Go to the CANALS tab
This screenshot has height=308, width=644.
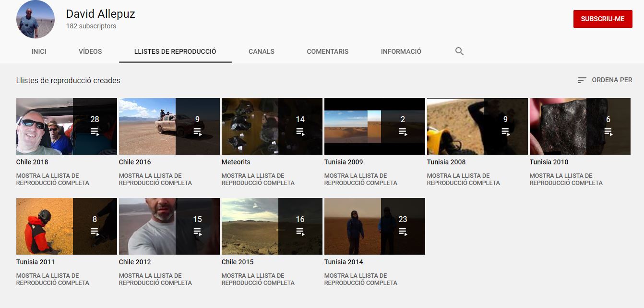click(262, 51)
